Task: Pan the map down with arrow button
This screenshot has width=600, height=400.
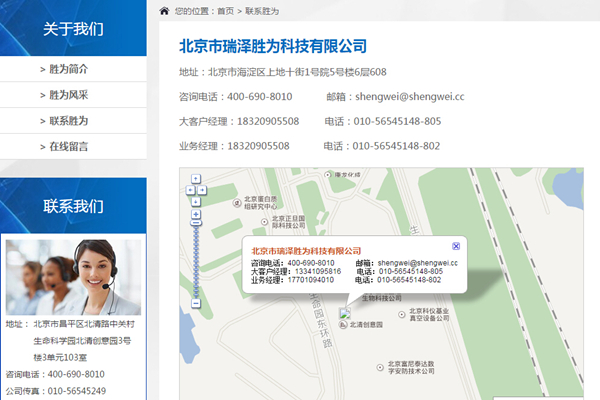Action: tap(196, 201)
